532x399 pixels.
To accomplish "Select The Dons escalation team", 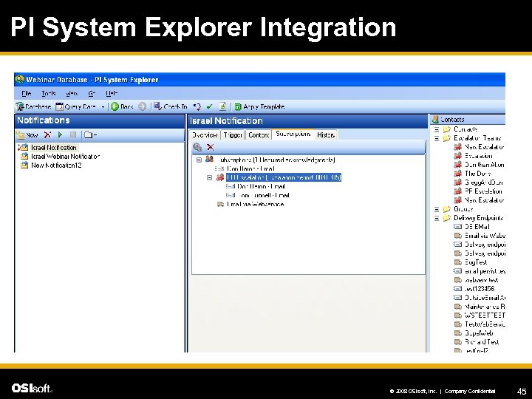I will [x=478, y=174].
